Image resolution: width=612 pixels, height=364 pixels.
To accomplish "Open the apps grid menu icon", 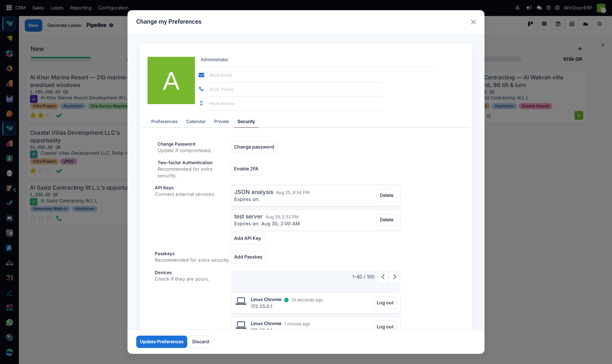I will pyautogui.click(x=9, y=8).
